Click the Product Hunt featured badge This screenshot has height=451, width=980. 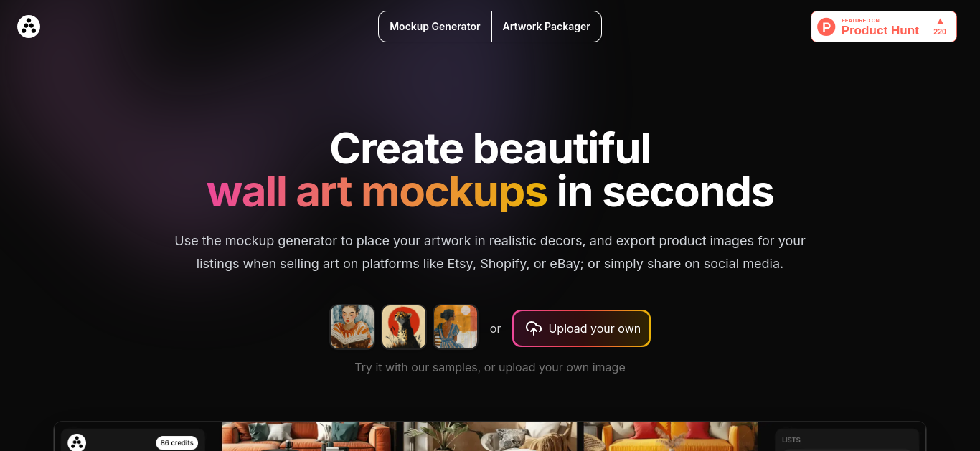883,27
